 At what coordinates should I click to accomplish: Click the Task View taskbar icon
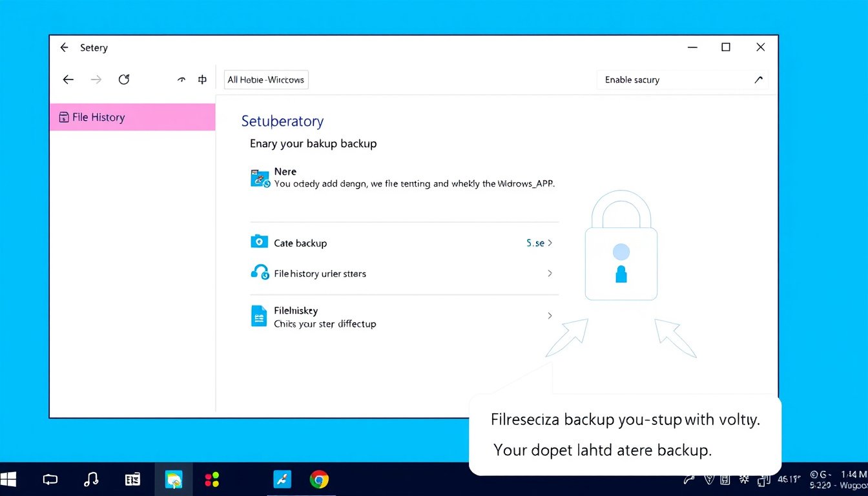click(50, 479)
